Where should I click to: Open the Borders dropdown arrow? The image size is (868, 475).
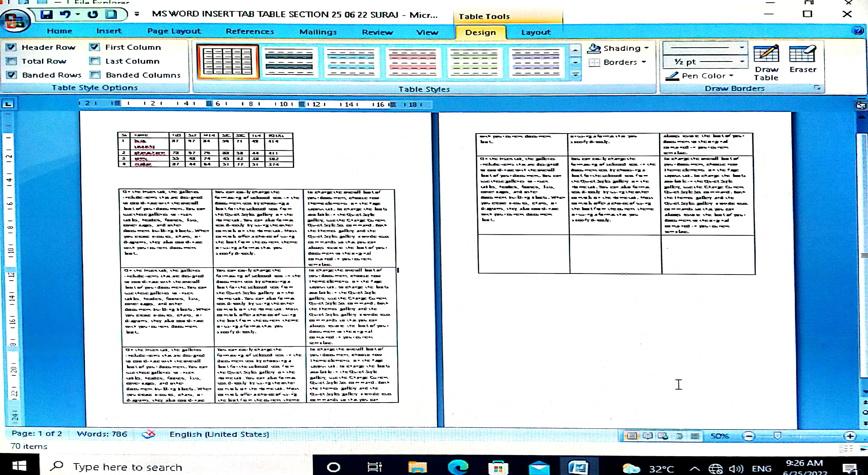tap(644, 62)
